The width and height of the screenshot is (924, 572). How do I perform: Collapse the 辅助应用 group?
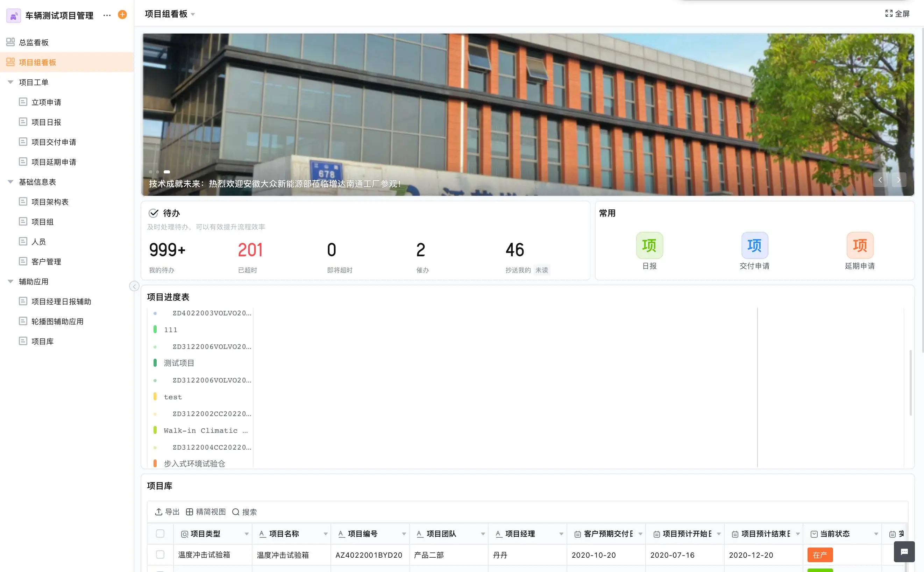(10, 281)
